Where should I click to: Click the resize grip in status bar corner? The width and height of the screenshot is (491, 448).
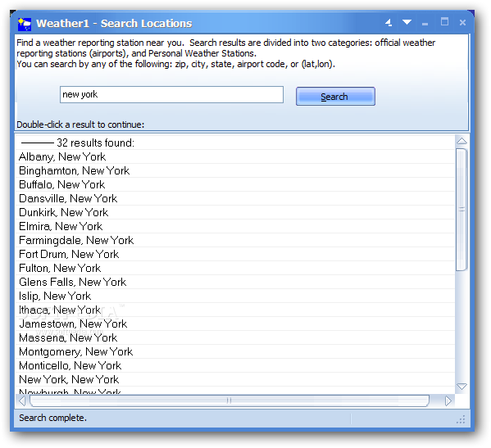[461, 419]
